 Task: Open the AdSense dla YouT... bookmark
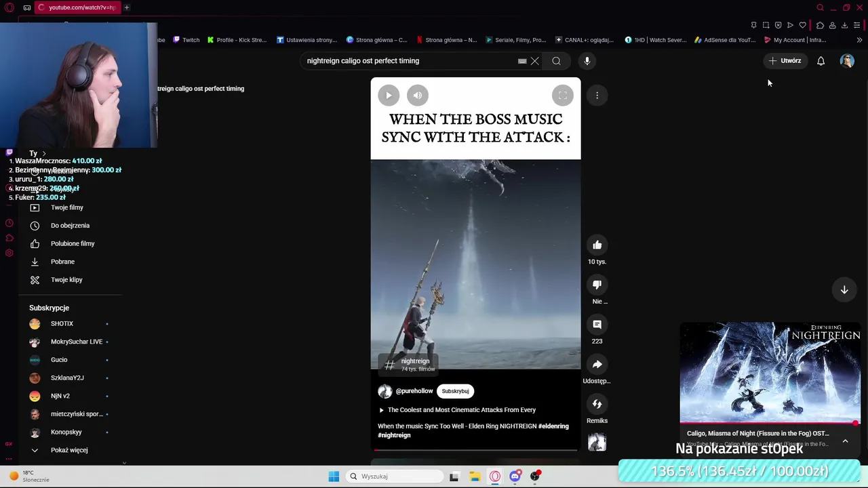pyautogui.click(x=725, y=40)
